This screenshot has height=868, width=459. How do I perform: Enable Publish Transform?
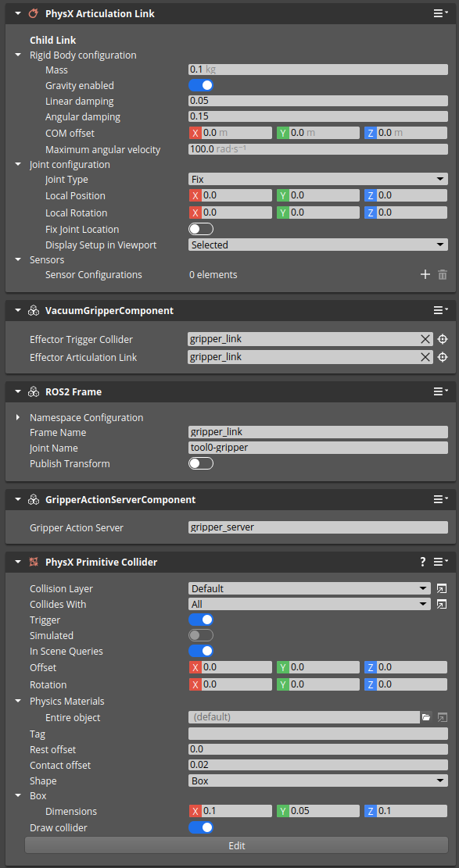point(201,463)
